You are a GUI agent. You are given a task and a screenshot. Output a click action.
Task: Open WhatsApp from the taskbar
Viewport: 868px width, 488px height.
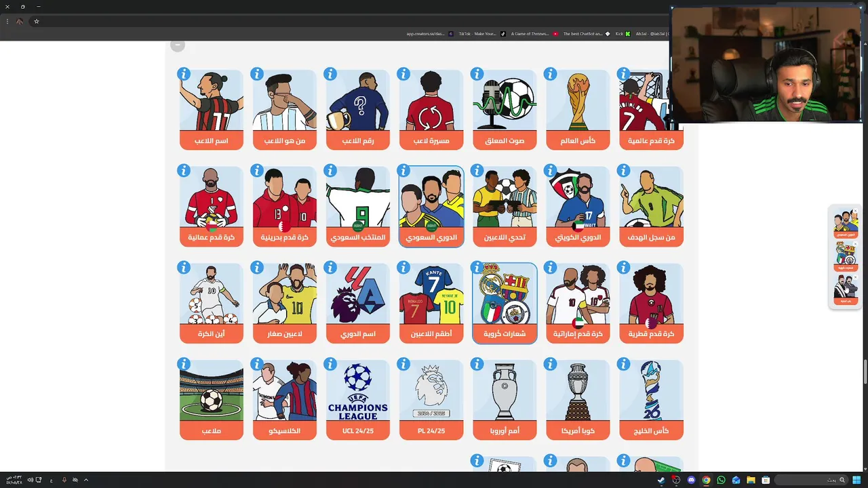pos(721,480)
